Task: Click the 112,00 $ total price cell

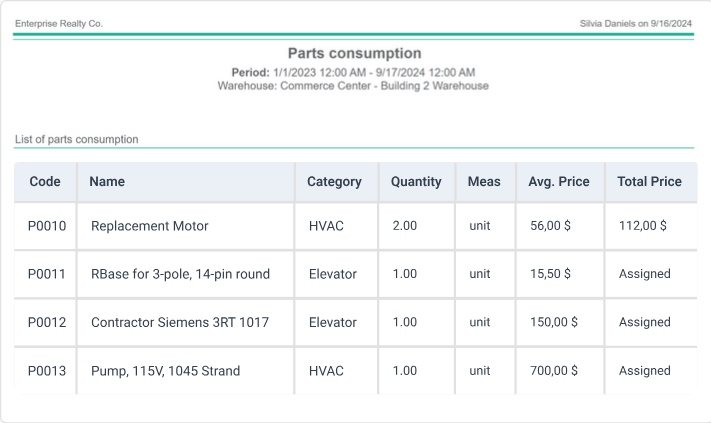Action: tap(643, 226)
